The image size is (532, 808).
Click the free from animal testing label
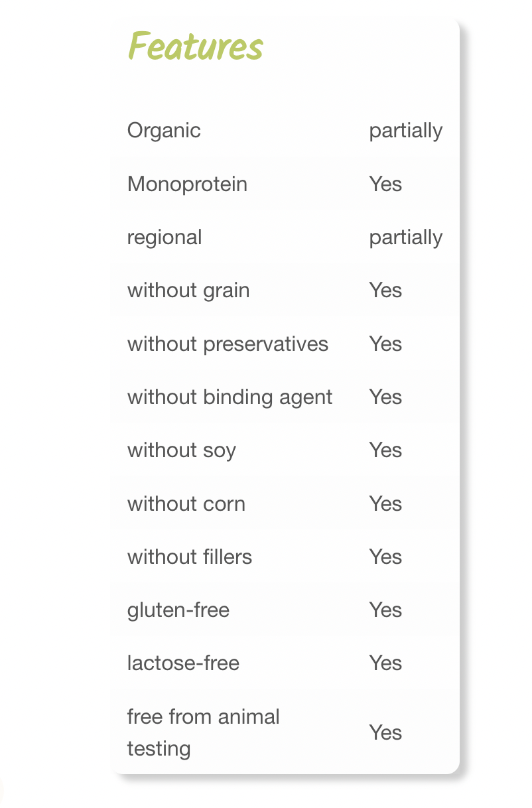[204, 732]
